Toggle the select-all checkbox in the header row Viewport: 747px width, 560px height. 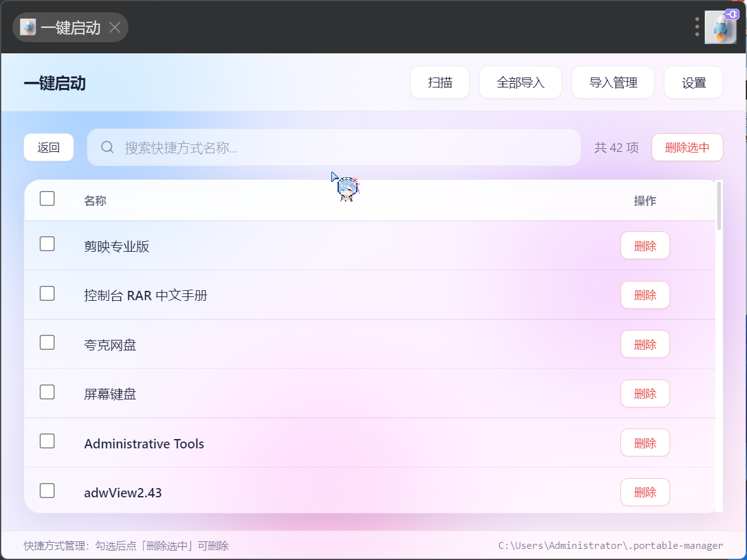47,198
